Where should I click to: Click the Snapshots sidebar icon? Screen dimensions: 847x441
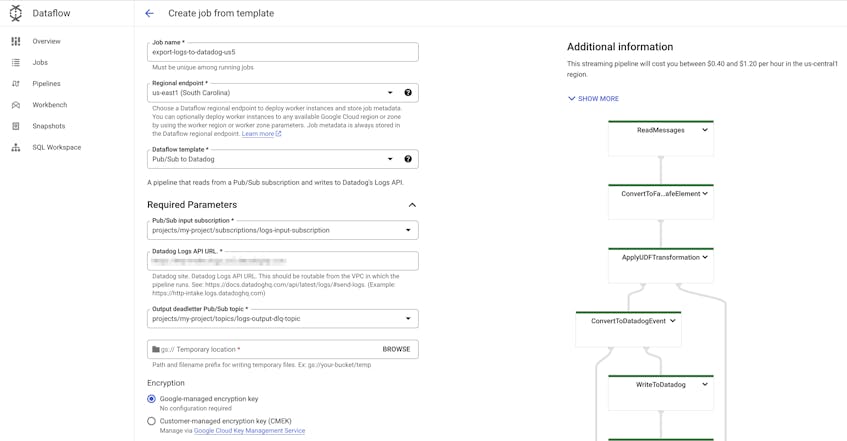pos(16,126)
